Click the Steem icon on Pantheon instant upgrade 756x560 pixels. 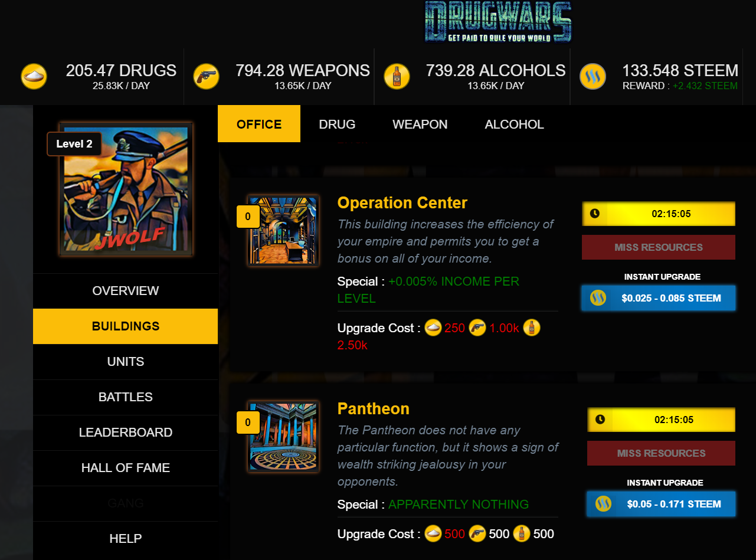click(603, 504)
